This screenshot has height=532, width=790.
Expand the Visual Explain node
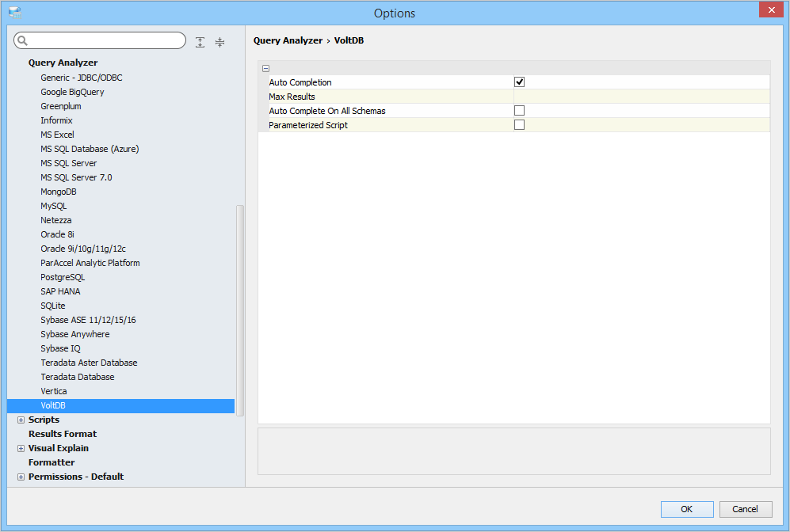[21, 448]
